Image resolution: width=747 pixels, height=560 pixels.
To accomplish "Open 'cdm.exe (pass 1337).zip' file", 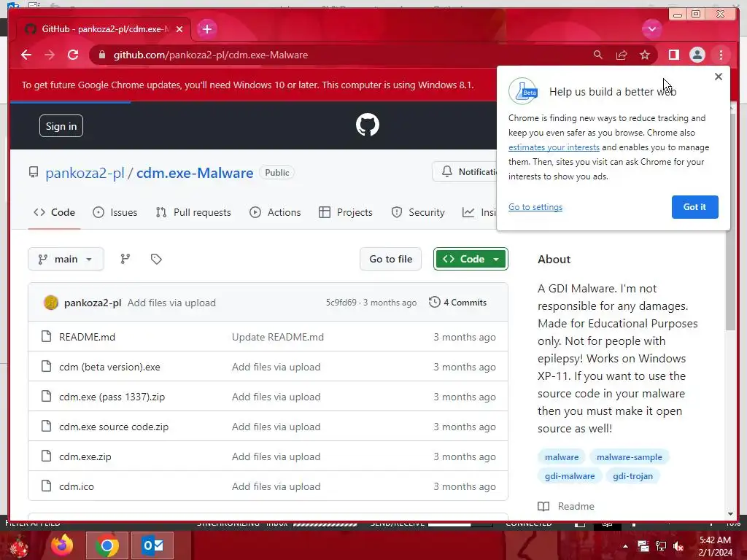I will [x=112, y=397].
